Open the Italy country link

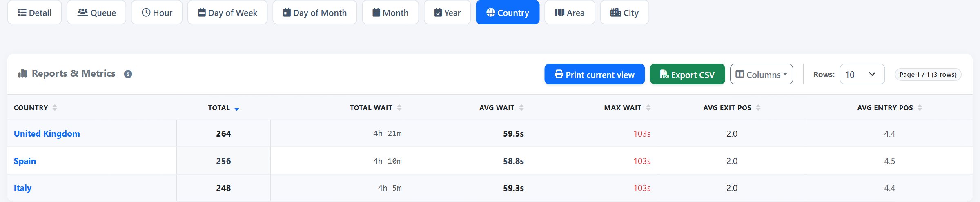[x=22, y=188]
